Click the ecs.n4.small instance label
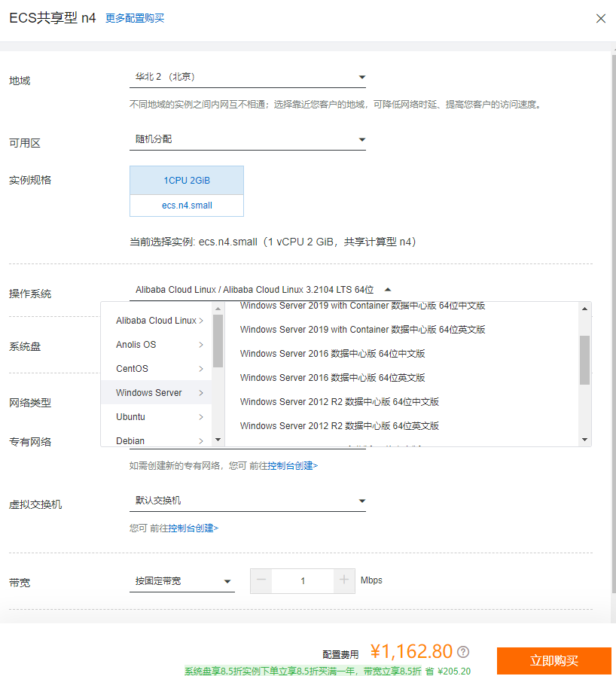 (x=187, y=206)
